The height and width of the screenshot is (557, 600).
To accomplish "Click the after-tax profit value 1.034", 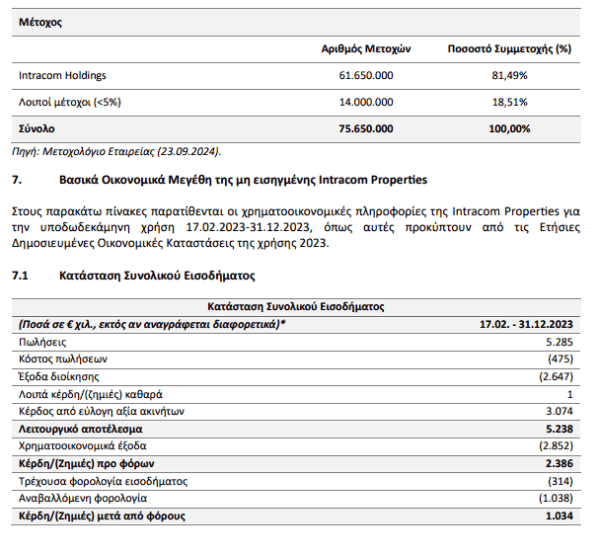I will [559, 516].
